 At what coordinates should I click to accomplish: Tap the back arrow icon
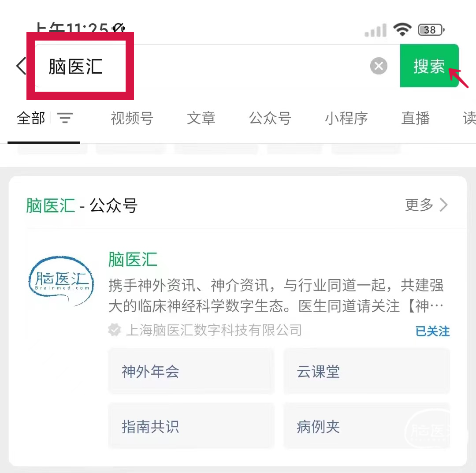coord(21,67)
